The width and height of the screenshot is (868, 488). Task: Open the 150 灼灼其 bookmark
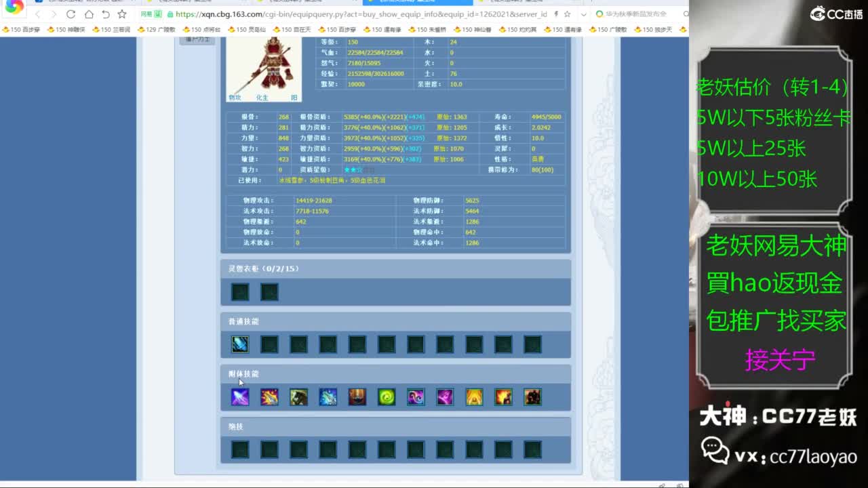pos(517,30)
